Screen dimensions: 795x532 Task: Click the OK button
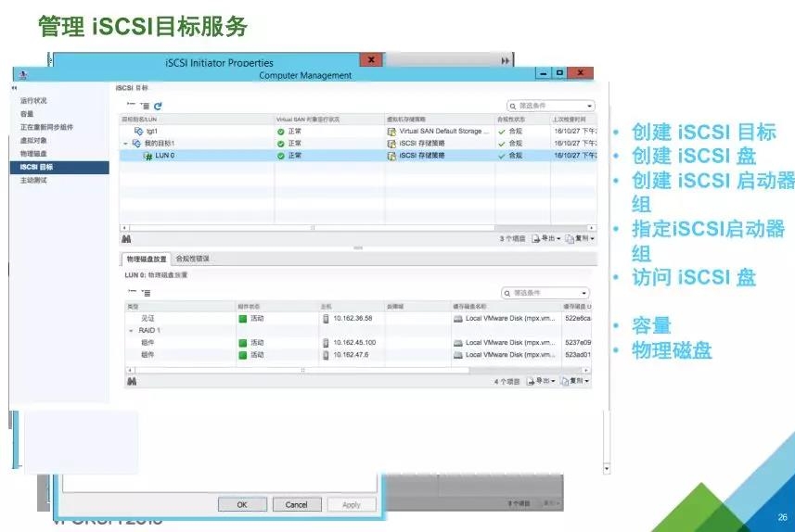coord(241,505)
